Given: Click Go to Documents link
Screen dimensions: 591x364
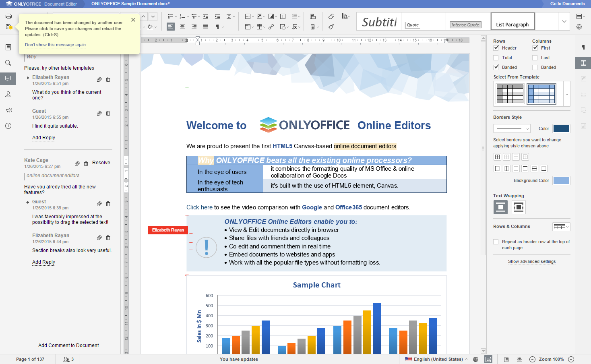Looking at the screenshot, I should click(567, 4).
